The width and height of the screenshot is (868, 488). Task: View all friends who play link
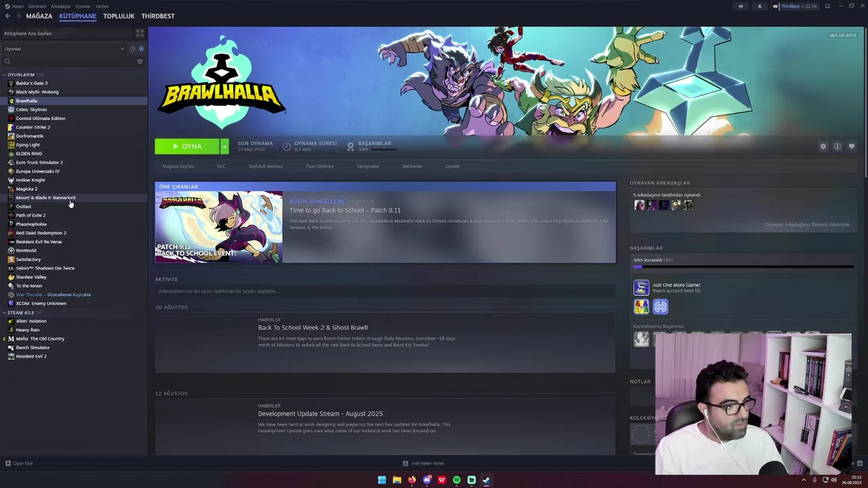click(807, 224)
